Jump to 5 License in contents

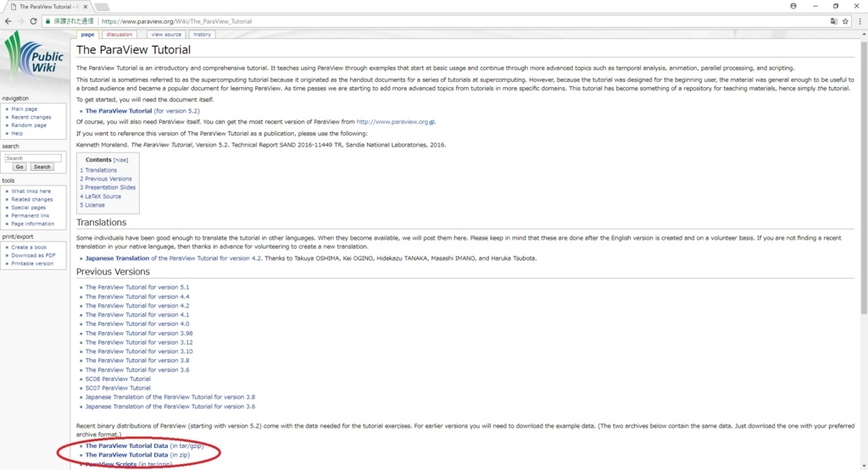tap(92, 205)
